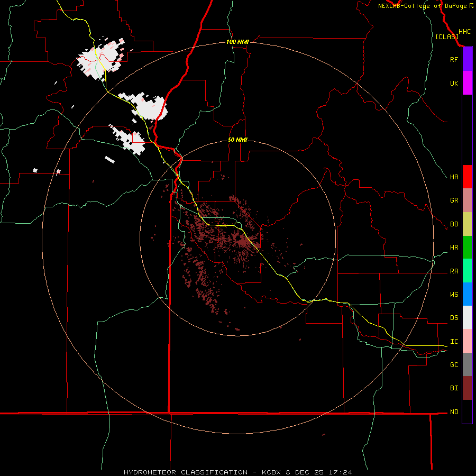Click the UK legend label
Screen dimensions: 476x476
[x=454, y=83]
